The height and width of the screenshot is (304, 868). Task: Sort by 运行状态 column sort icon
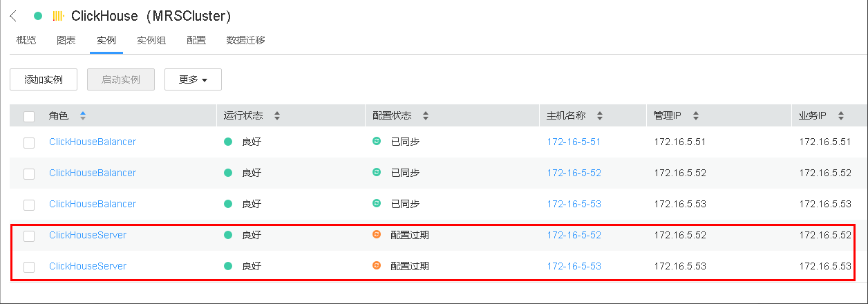(x=277, y=115)
